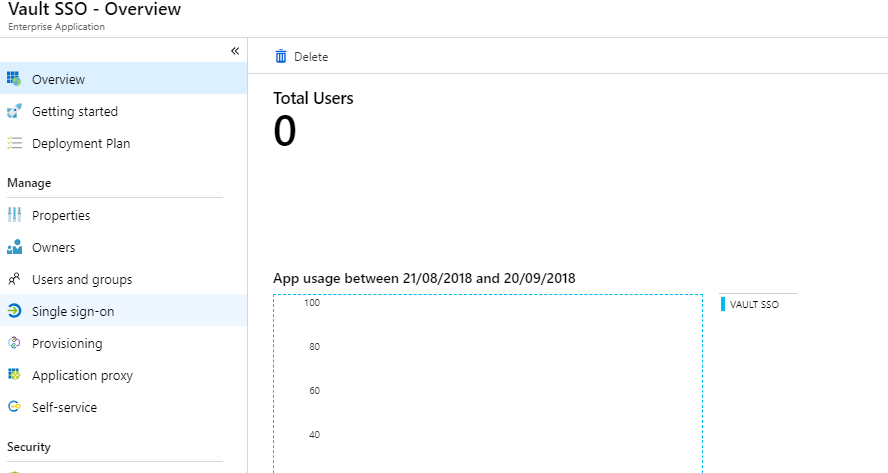The image size is (888, 473).
Task: Open the Overview menu item
Action: pos(123,79)
